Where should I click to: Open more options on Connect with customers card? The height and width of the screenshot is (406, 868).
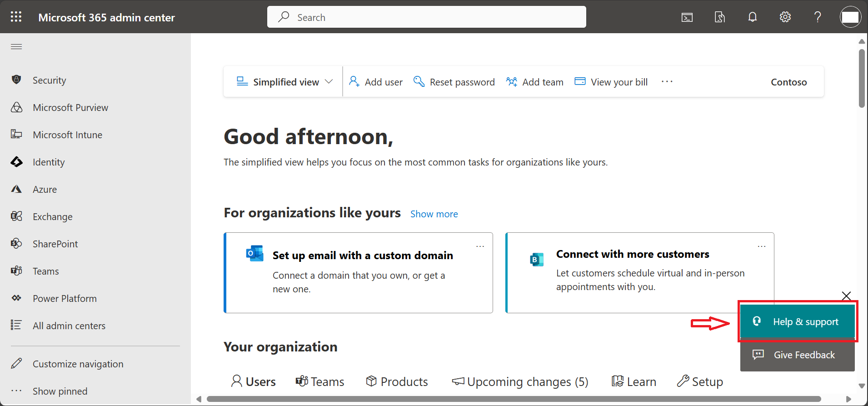pos(762,246)
